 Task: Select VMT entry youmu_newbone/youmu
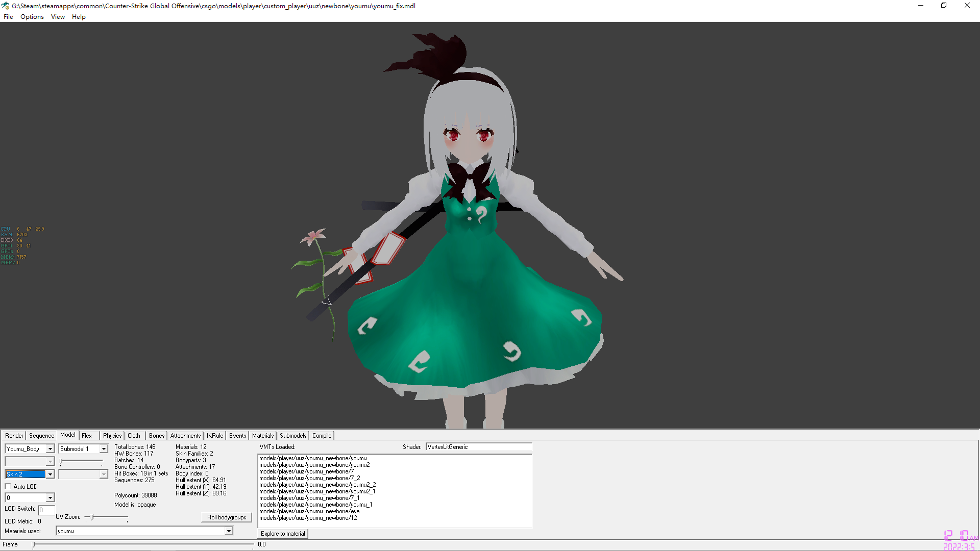(x=313, y=458)
